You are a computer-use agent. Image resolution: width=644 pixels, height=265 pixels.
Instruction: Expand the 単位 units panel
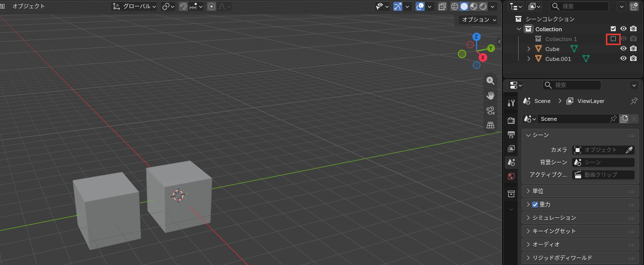(580, 191)
